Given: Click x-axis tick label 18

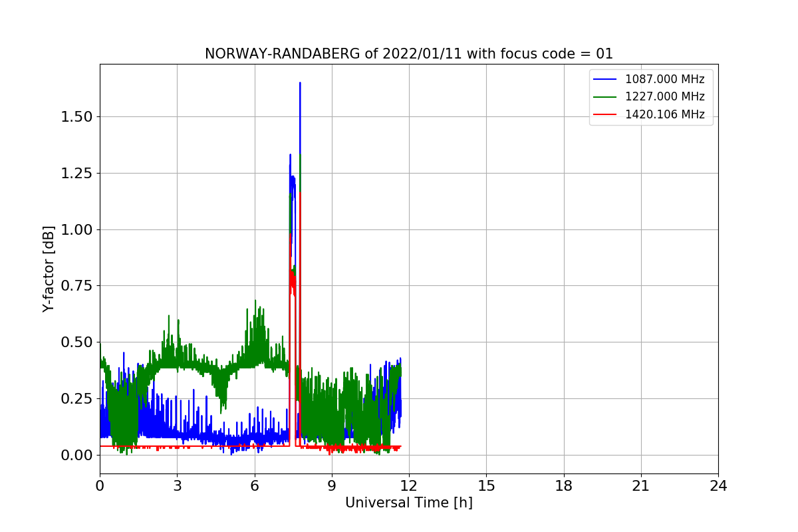Looking at the screenshot, I should tap(563, 486).
